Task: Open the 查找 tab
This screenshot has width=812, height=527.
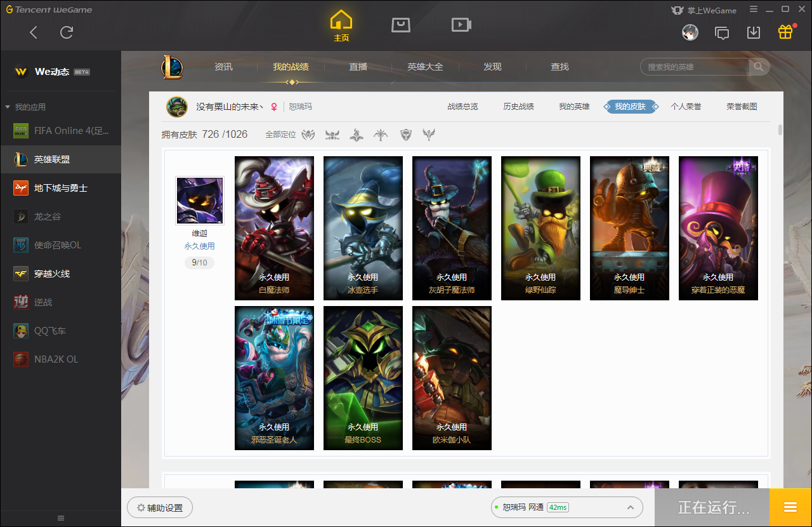Action: [x=560, y=67]
